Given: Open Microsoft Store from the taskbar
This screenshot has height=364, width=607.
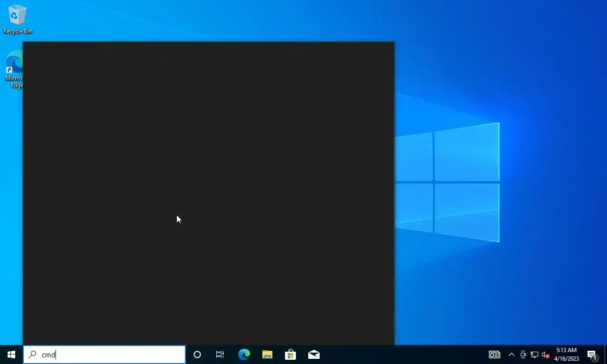Looking at the screenshot, I should pyautogui.click(x=290, y=355).
